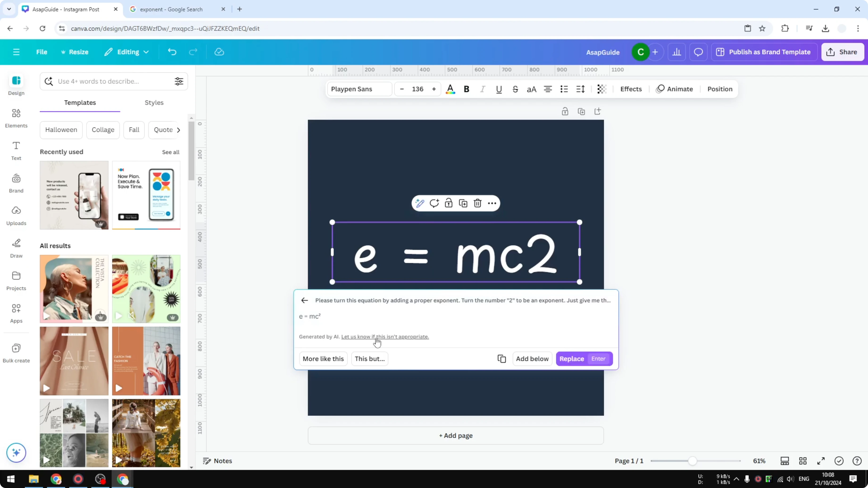Open the Uploads panel
The image size is (868, 488).
point(16,216)
